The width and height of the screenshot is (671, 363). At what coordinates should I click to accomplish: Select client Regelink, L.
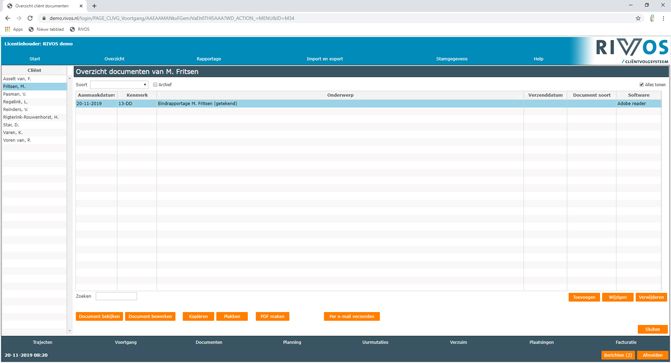pyautogui.click(x=34, y=102)
